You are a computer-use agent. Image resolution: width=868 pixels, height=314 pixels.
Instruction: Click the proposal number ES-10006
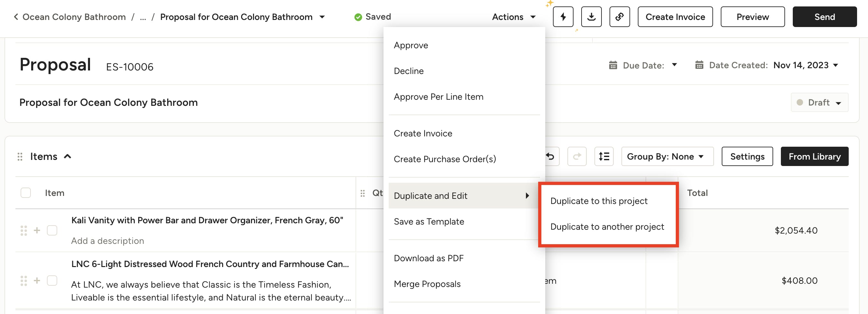point(129,67)
